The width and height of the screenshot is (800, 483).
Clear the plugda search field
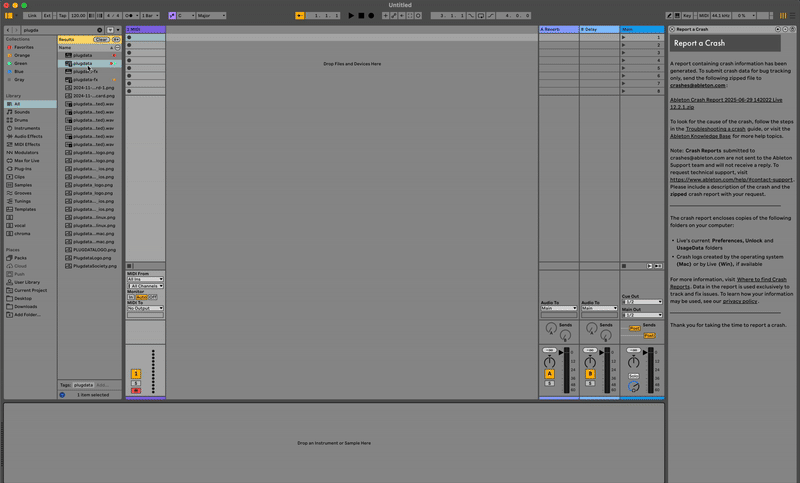pos(99,30)
